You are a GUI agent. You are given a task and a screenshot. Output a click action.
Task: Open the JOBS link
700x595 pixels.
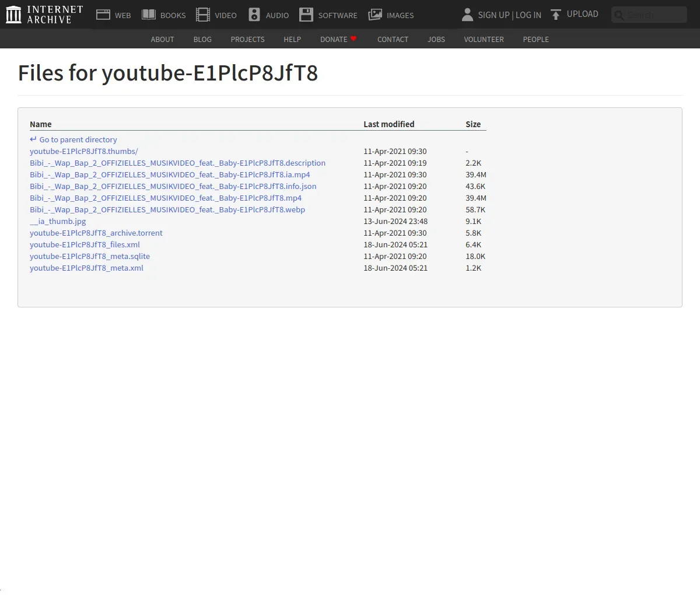point(436,39)
